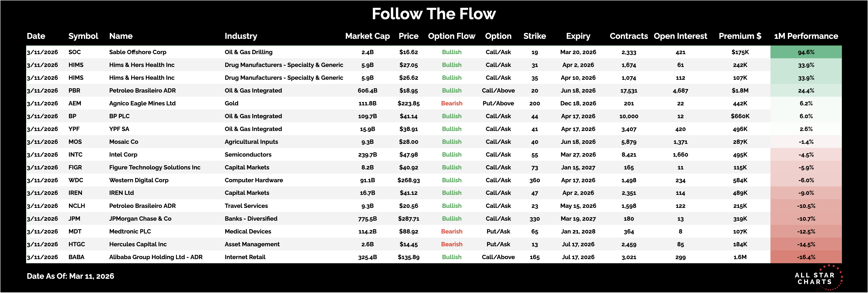The image size is (868, 293).
Task: Click the Market Cap column header
Action: 367,36
